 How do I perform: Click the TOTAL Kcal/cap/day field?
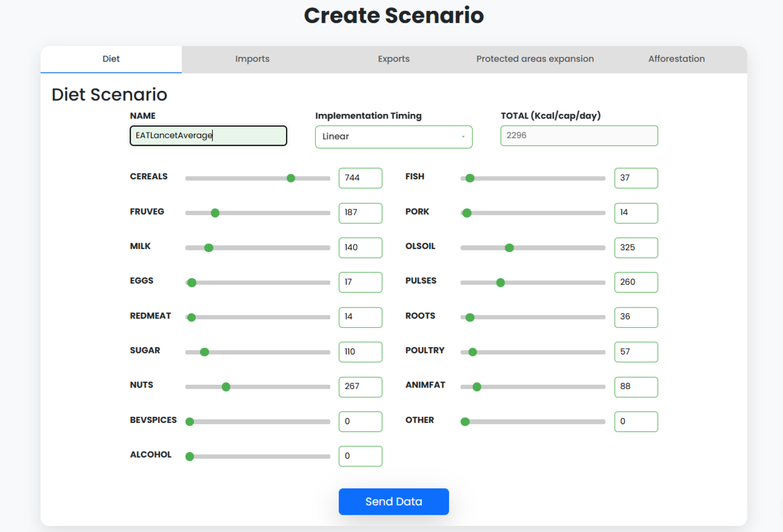pos(579,136)
